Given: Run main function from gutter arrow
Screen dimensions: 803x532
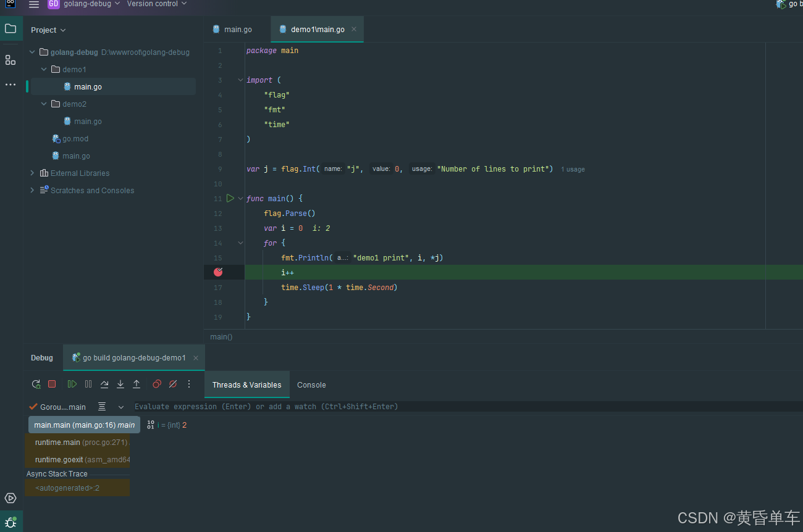Looking at the screenshot, I should tap(230, 198).
